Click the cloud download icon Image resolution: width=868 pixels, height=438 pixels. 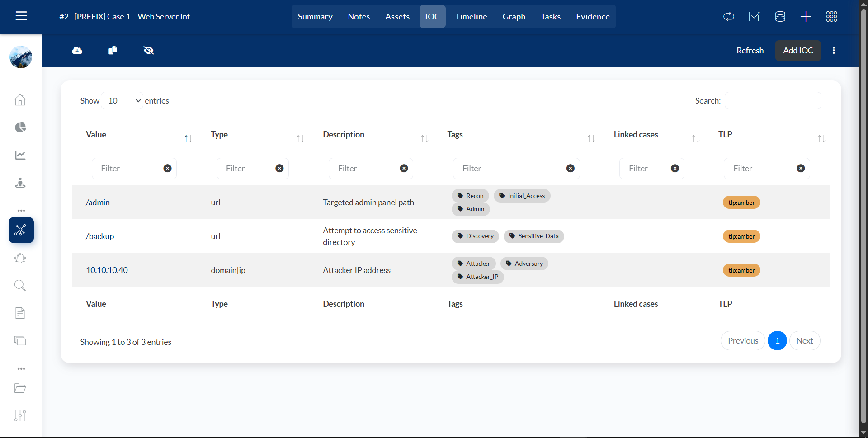tap(77, 50)
